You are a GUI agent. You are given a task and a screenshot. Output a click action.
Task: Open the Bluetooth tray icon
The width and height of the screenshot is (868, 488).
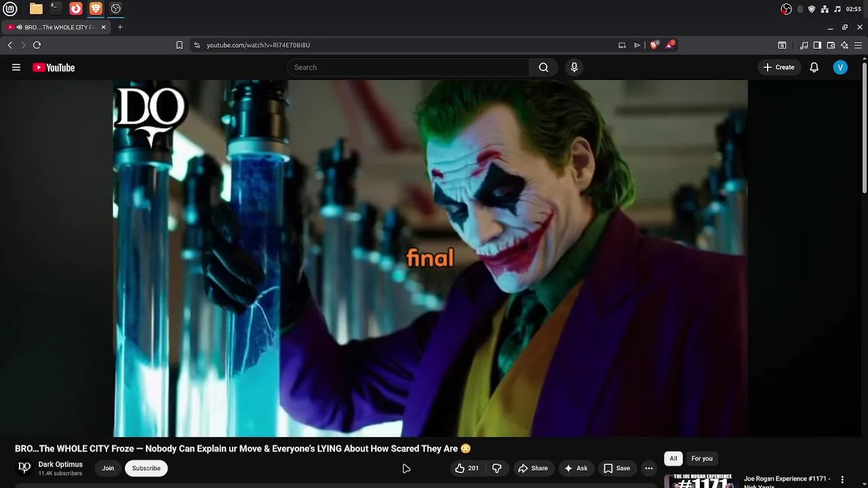point(800,9)
